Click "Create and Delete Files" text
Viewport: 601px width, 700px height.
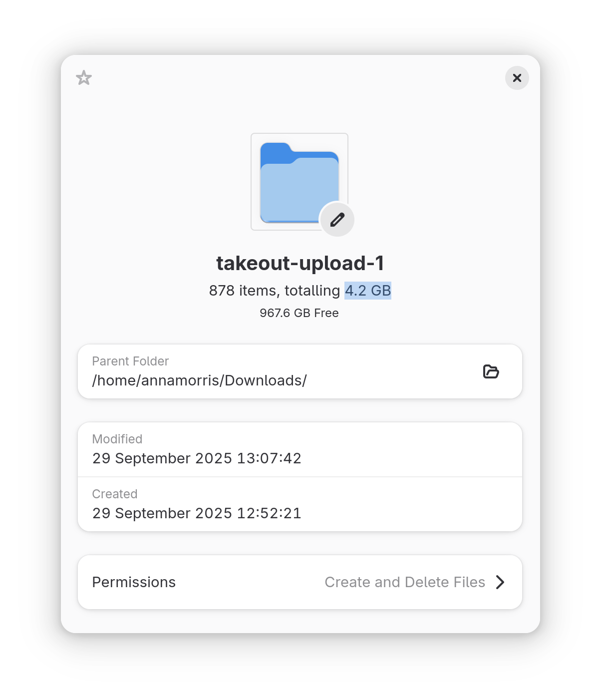405,582
